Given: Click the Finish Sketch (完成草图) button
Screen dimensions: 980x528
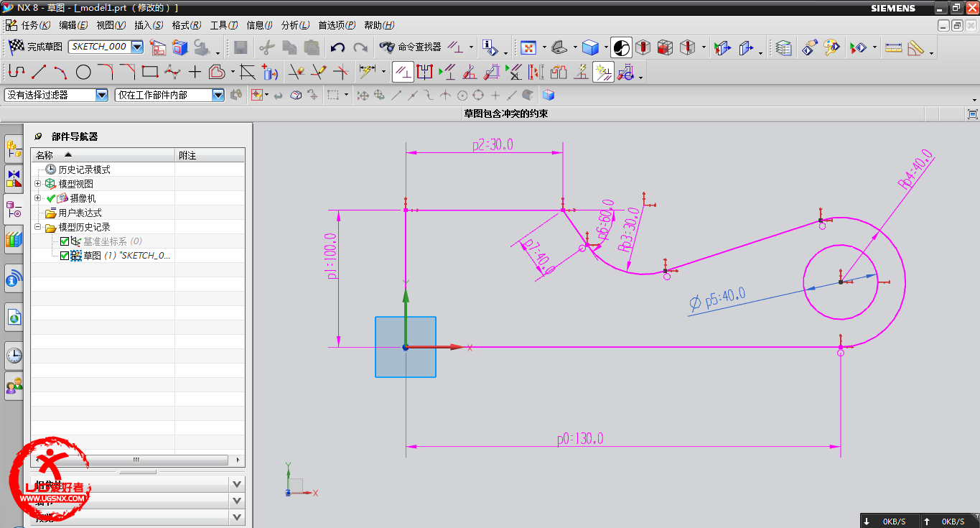Looking at the screenshot, I should pos(36,47).
